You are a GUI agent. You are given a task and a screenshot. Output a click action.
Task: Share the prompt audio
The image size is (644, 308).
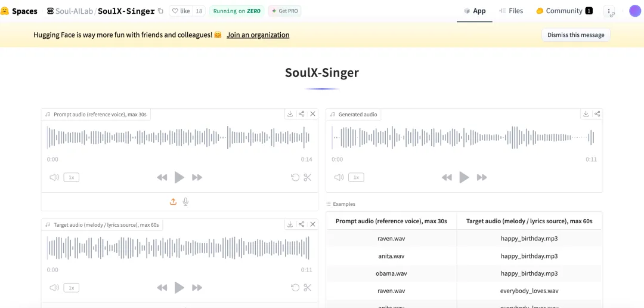(302, 114)
